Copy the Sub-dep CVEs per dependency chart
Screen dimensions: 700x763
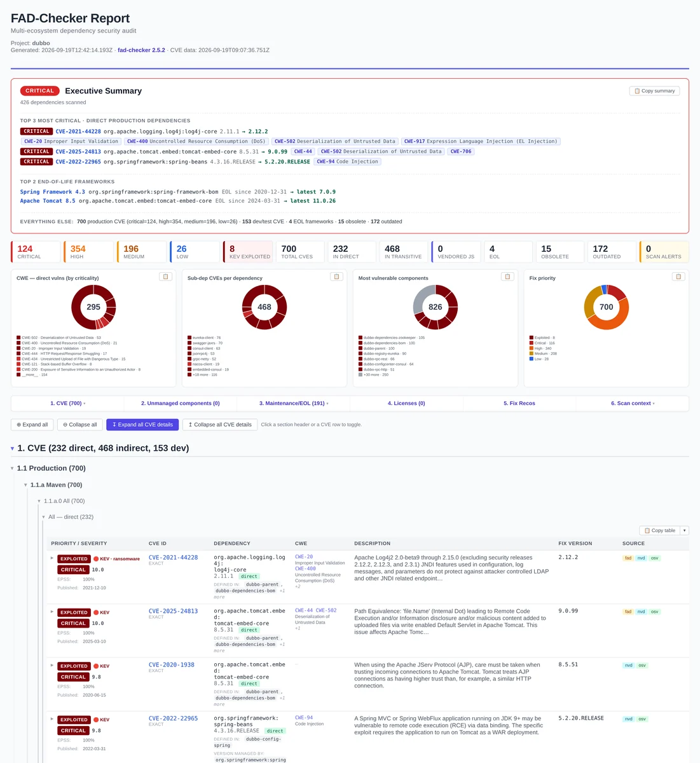tap(336, 277)
